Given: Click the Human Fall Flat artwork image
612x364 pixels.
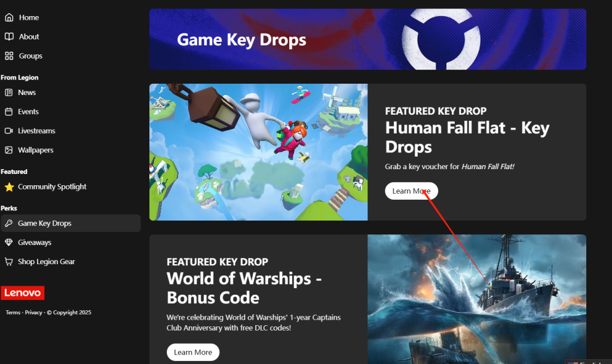Looking at the screenshot, I should click(258, 152).
